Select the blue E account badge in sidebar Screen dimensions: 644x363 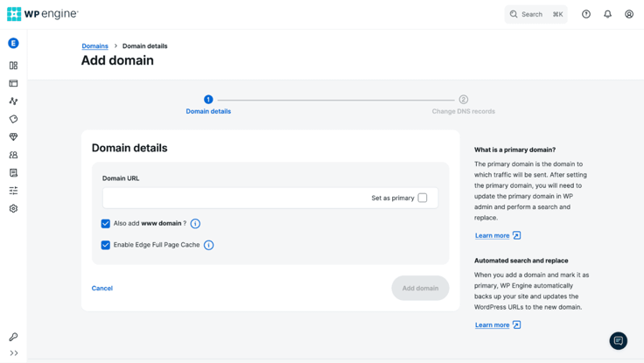[13, 43]
